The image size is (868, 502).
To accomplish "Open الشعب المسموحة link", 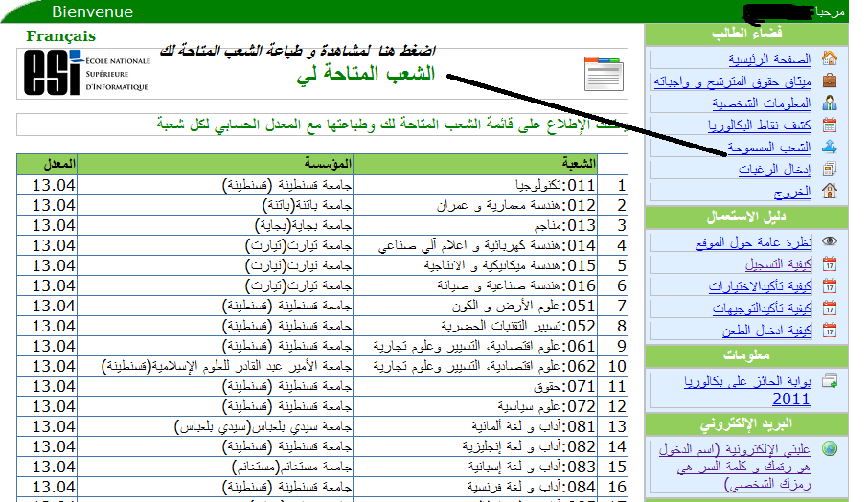I will [769, 148].
